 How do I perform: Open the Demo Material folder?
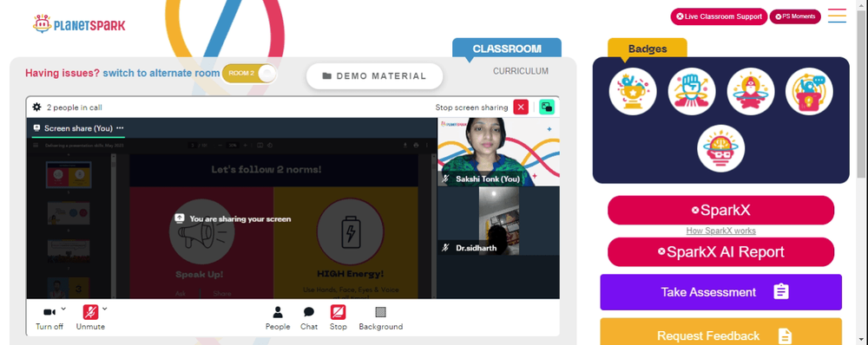tap(374, 76)
